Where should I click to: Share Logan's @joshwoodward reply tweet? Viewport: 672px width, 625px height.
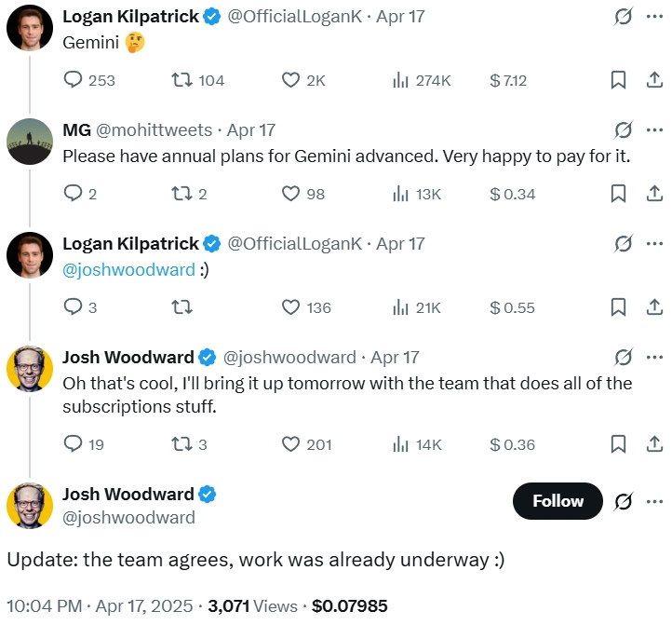point(654,307)
